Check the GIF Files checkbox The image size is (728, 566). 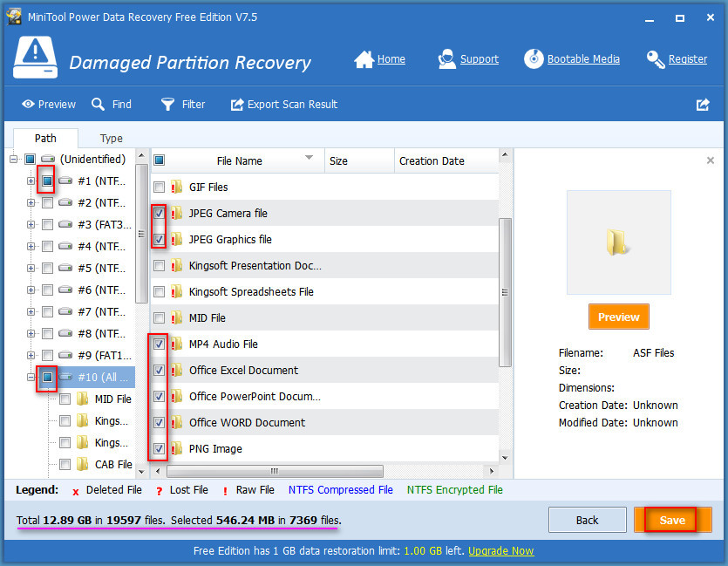[x=159, y=188]
